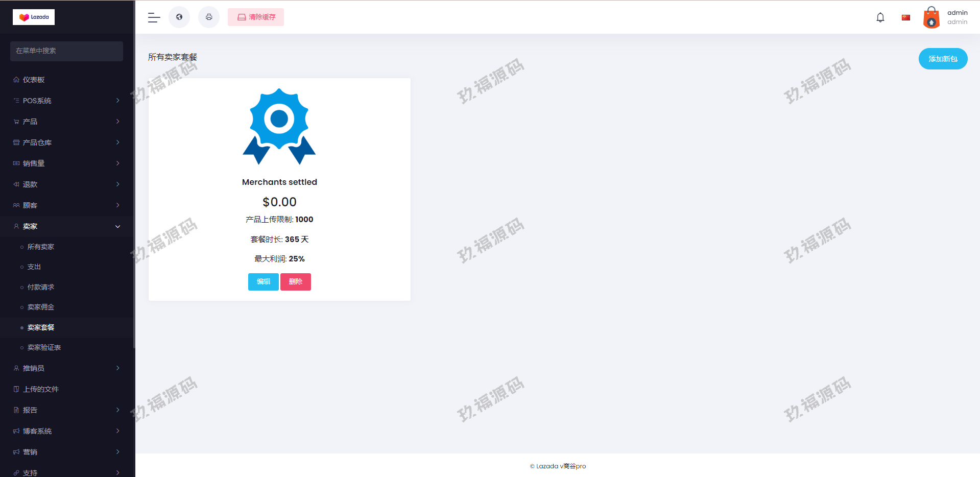Select 卖家验证表 submenu item
This screenshot has height=477, width=980.
(44, 347)
